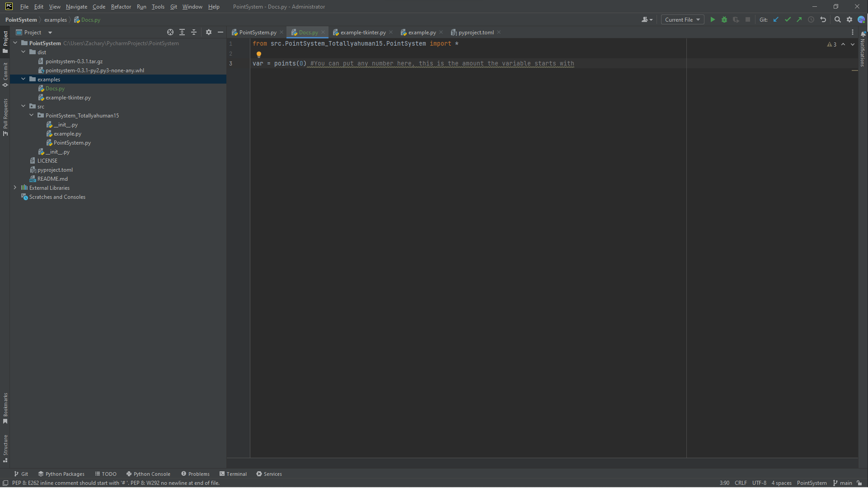Image resolution: width=868 pixels, height=488 pixels.
Task: Open README.md in project tree
Action: coord(52,178)
